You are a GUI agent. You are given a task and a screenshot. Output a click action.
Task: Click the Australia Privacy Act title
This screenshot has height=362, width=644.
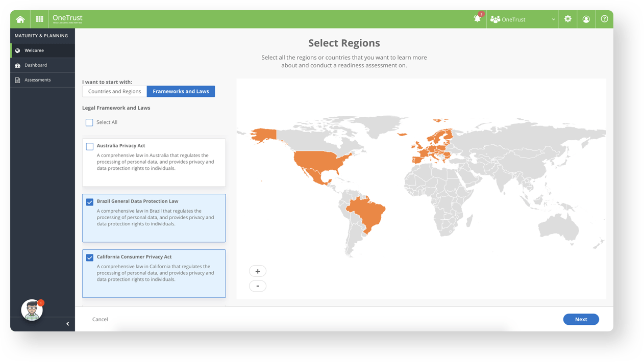[121, 146]
